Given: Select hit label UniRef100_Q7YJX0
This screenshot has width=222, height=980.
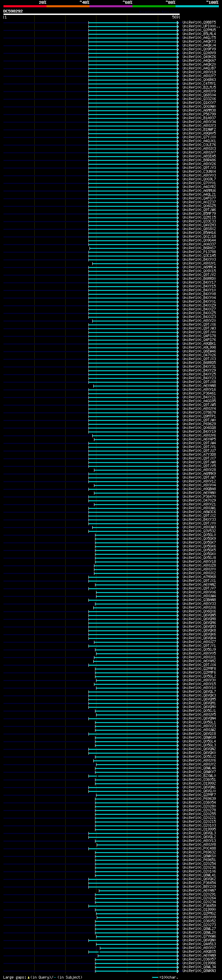Looking at the screenshot, I should [x=199, y=137].
